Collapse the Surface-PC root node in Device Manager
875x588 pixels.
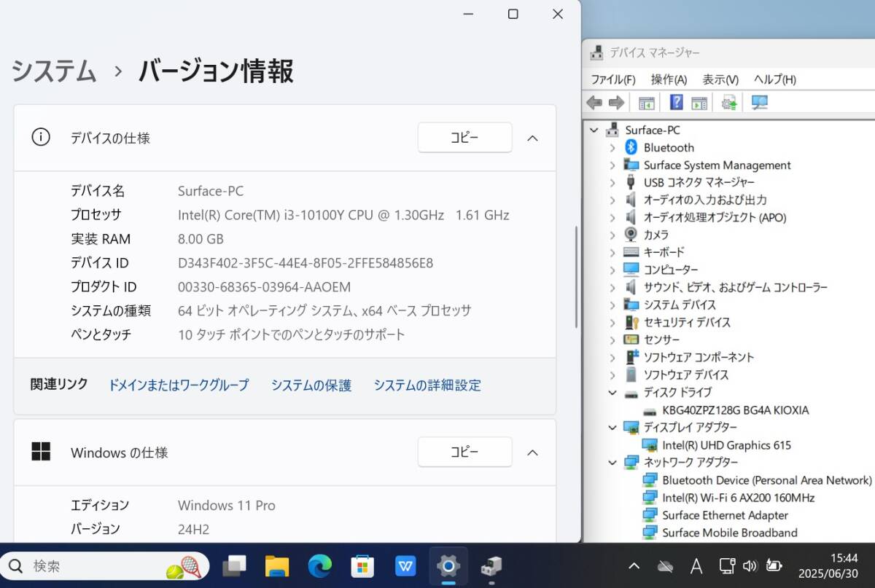(x=594, y=130)
